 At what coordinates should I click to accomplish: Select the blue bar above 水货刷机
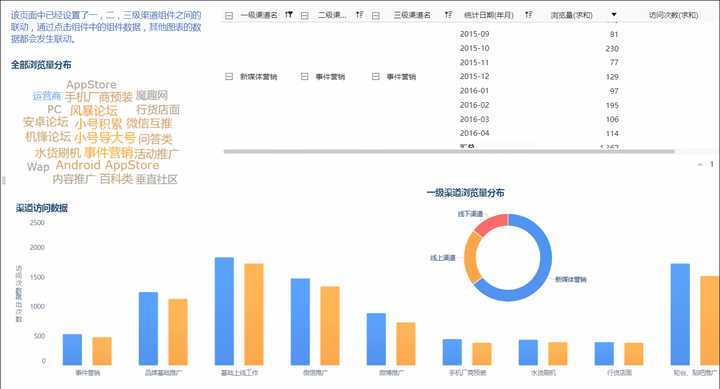(528, 353)
